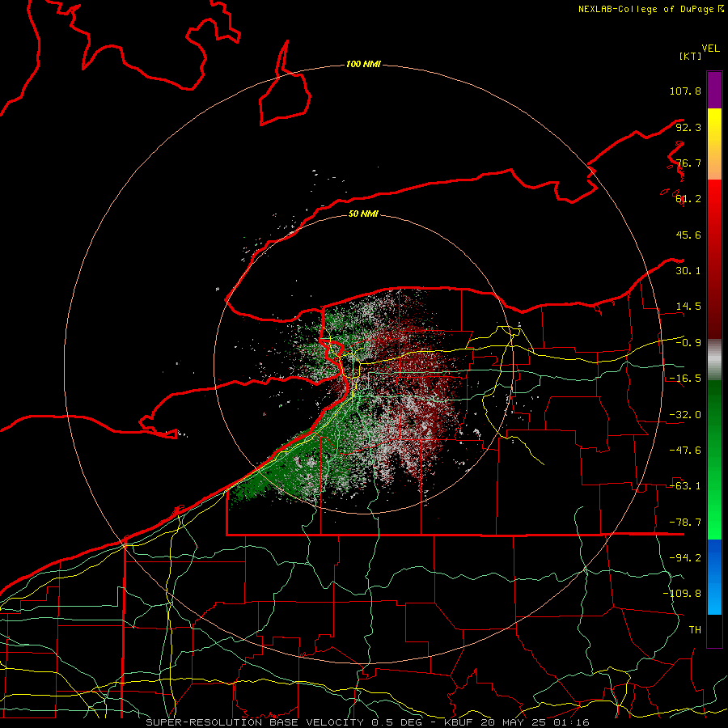Select the 14.5 velocity scale label

click(688, 307)
